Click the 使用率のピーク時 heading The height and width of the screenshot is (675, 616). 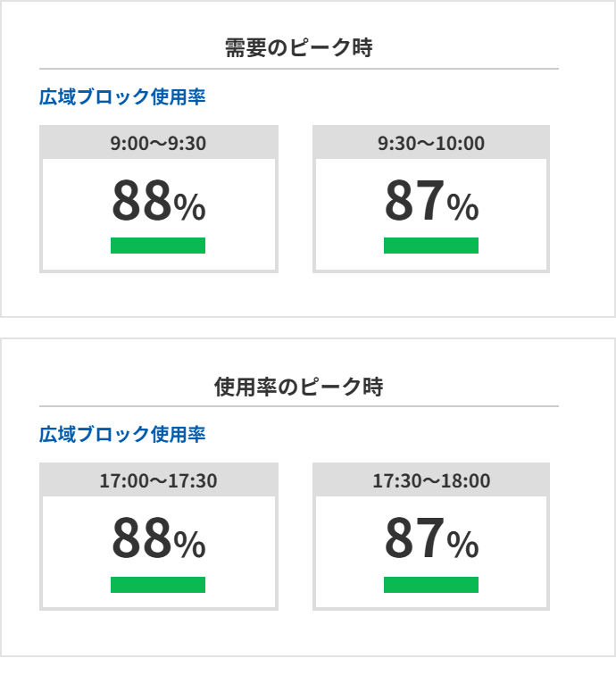click(x=299, y=386)
